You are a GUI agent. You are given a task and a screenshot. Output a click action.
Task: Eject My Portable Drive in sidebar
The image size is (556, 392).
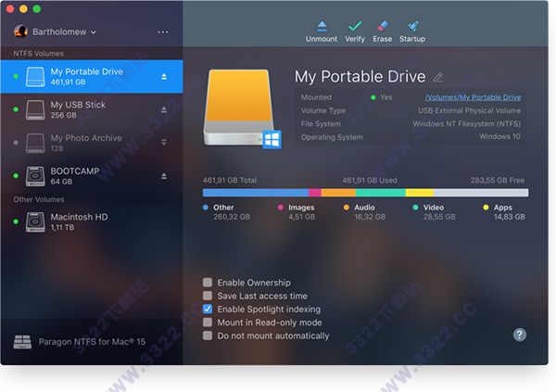[x=164, y=77]
